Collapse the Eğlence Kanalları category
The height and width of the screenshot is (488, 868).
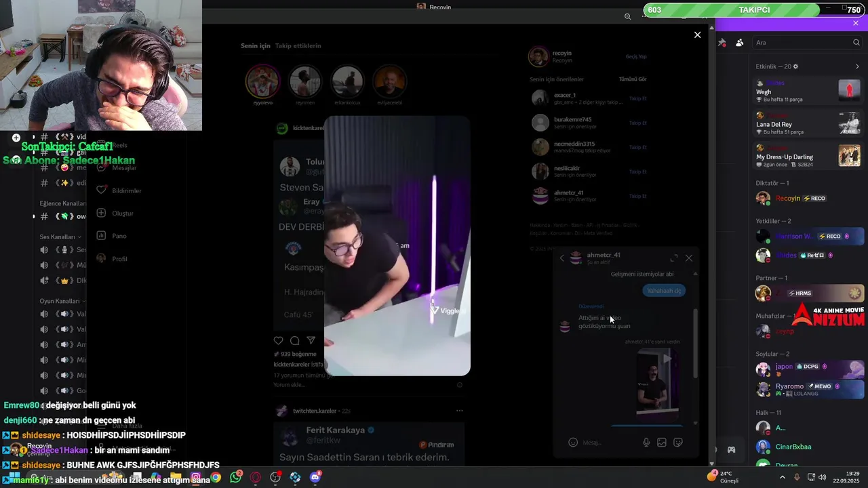63,203
